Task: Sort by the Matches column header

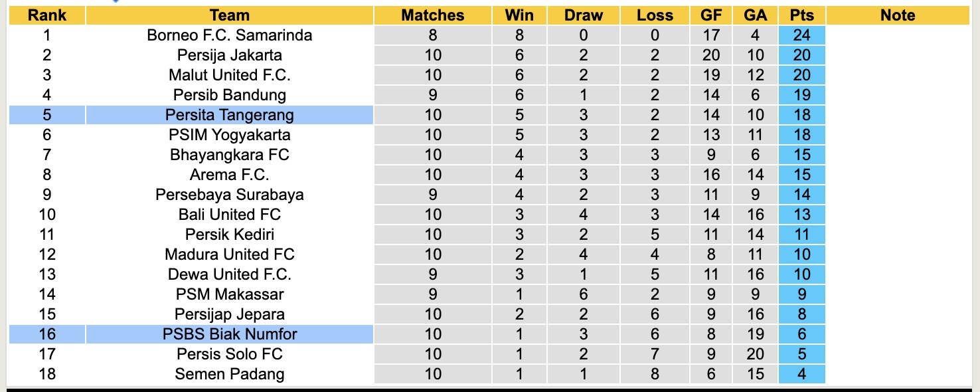Action: coord(433,15)
